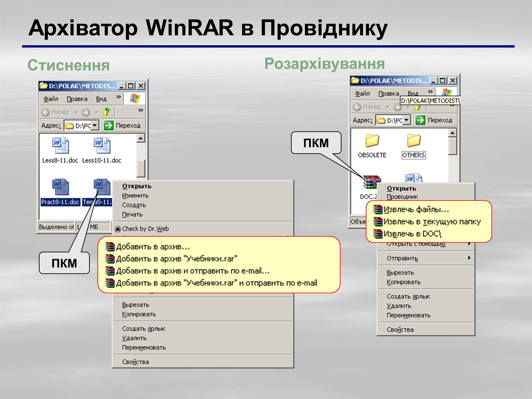Click folder icon in left window title bar

[44, 86]
